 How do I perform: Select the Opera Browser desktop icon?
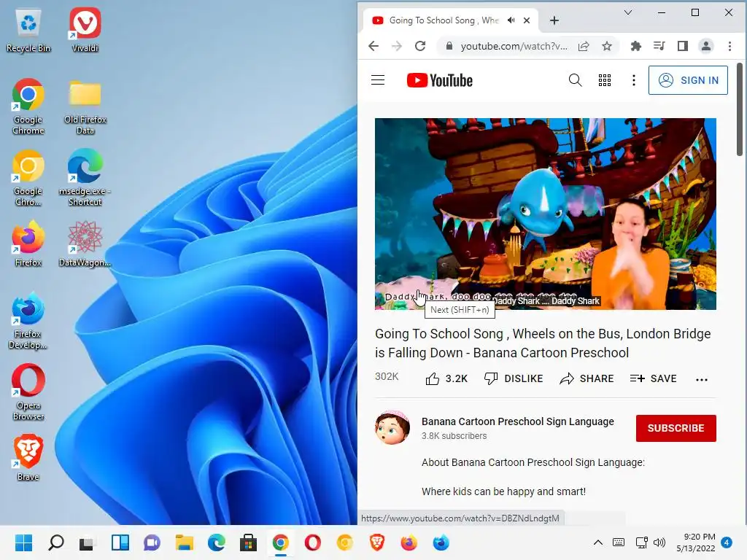(28, 392)
